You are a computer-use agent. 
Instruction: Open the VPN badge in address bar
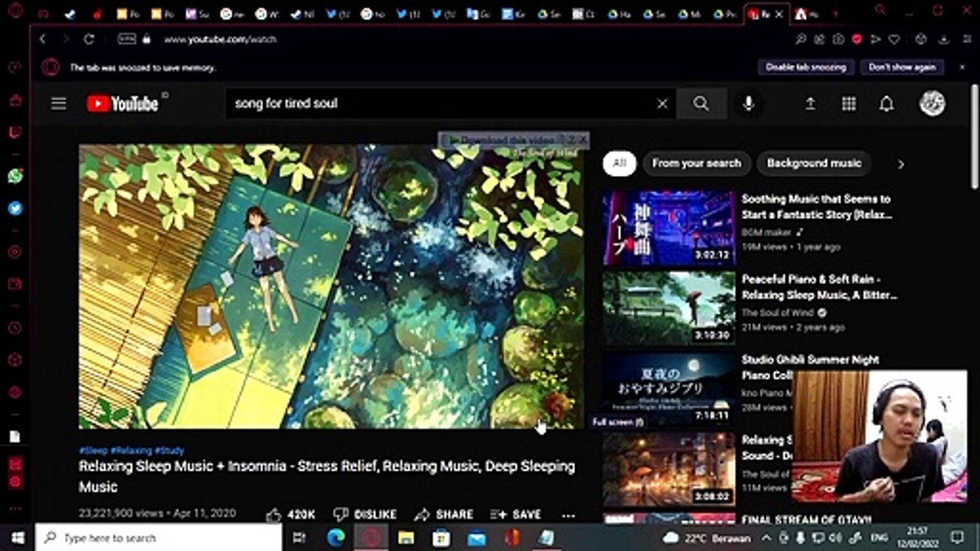(x=126, y=39)
